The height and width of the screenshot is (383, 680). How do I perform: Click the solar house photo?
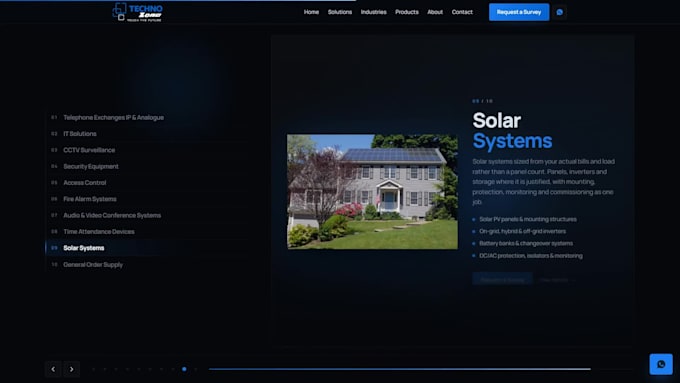pos(372,191)
